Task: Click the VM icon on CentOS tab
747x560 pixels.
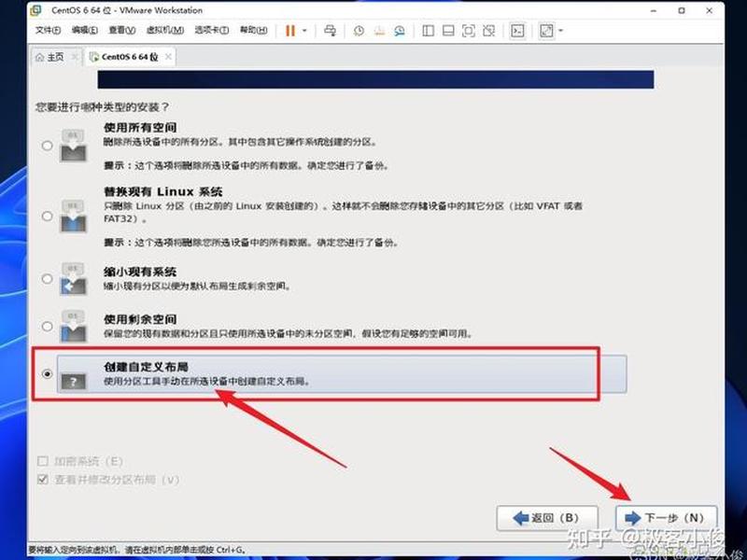Action: click(x=94, y=57)
